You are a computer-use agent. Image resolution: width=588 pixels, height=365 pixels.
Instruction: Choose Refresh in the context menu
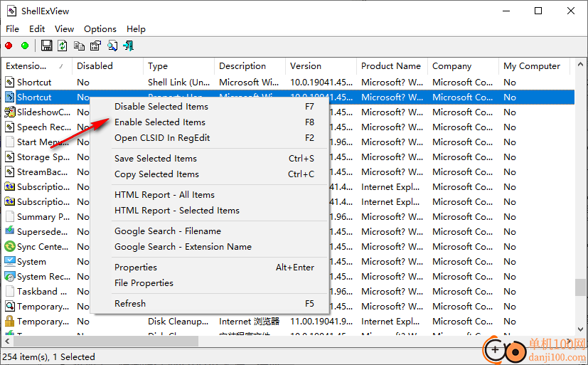[x=210, y=304]
